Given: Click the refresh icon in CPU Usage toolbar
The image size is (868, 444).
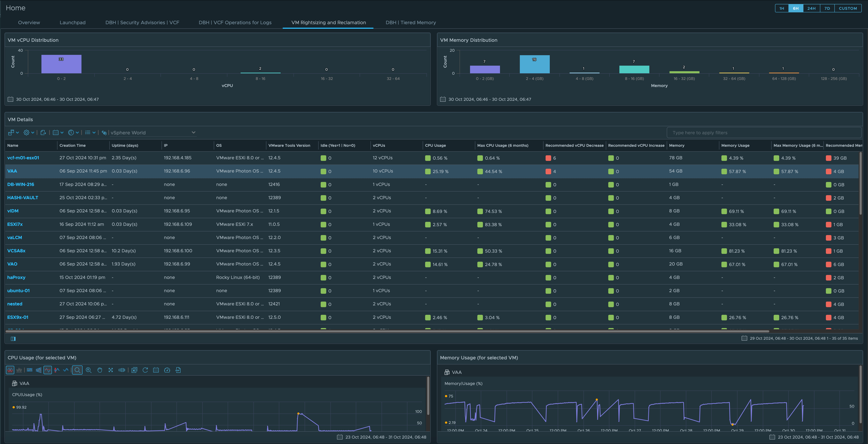Looking at the screenshot, I should (145, 370).
